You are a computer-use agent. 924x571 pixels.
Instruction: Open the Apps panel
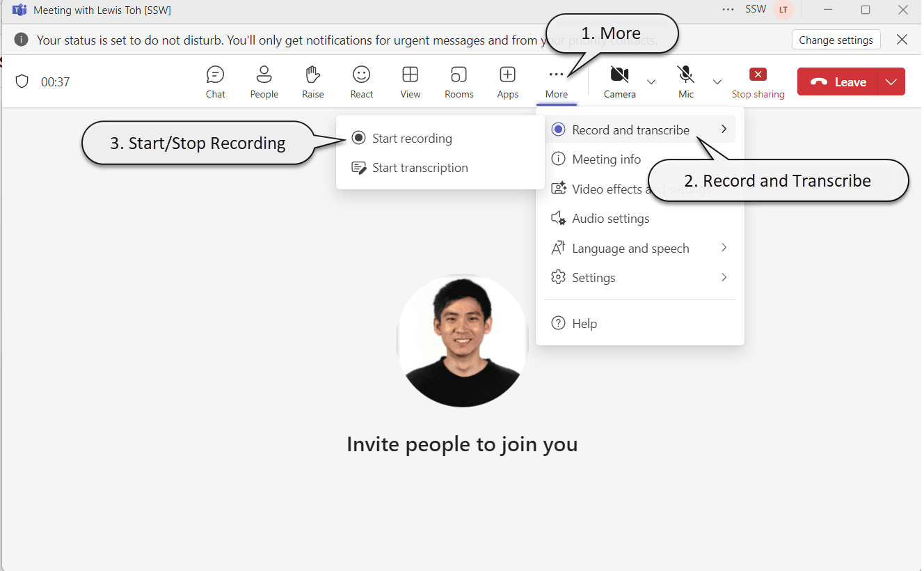pos(507,81)
